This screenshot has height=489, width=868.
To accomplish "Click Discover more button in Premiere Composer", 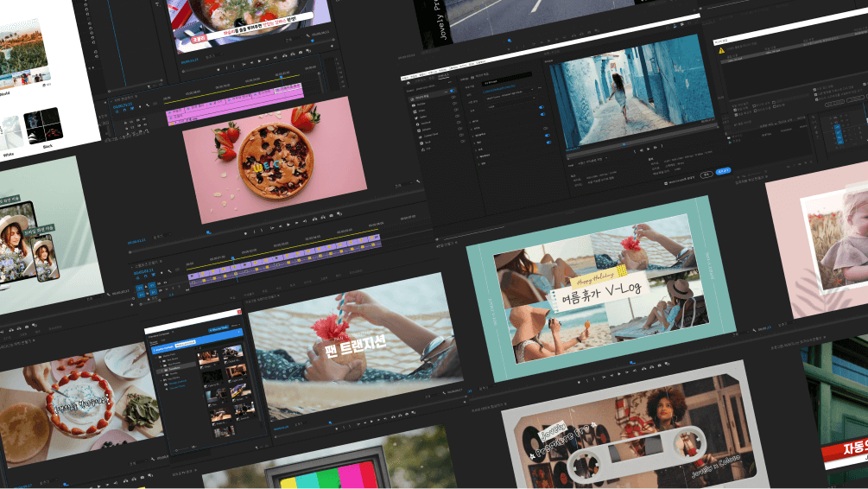I will tap(219, 329).
